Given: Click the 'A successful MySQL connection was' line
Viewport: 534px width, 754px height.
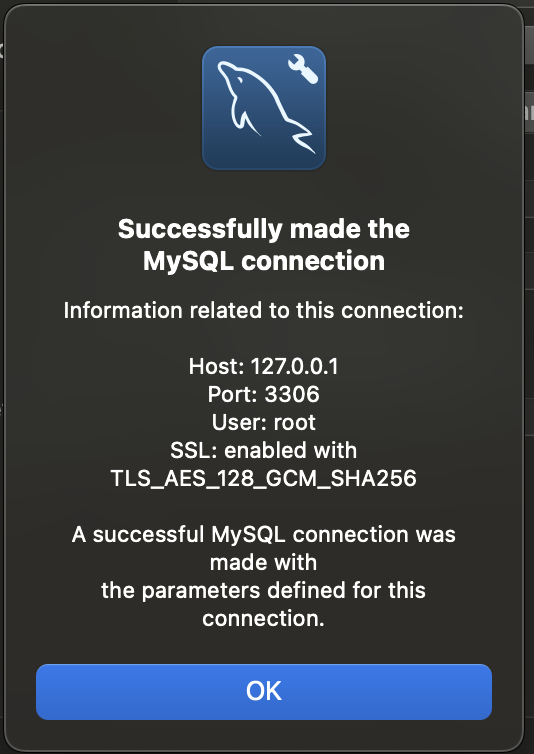Looking at the screenshot, I should coord(264,534).
